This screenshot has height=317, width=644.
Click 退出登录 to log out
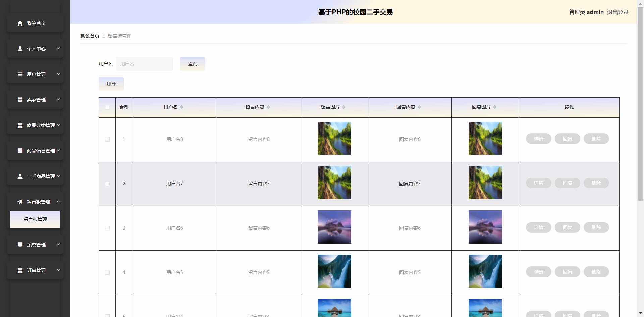(618, 12)
